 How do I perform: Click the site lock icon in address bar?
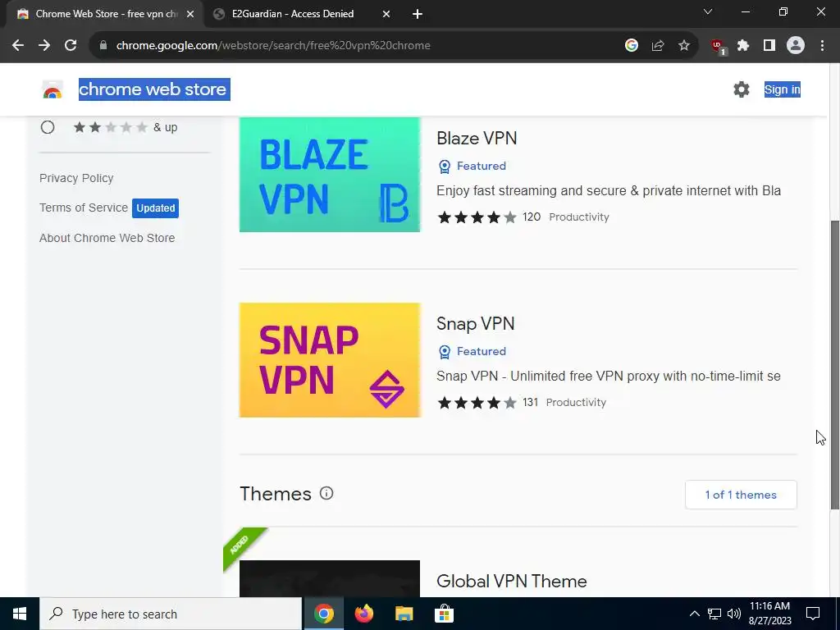coord(103,46)
